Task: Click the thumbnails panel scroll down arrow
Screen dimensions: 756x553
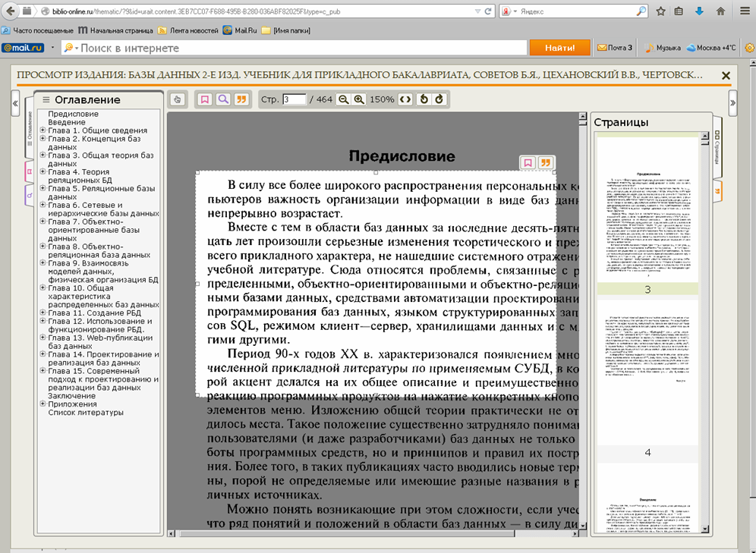Action: point(705,529)
